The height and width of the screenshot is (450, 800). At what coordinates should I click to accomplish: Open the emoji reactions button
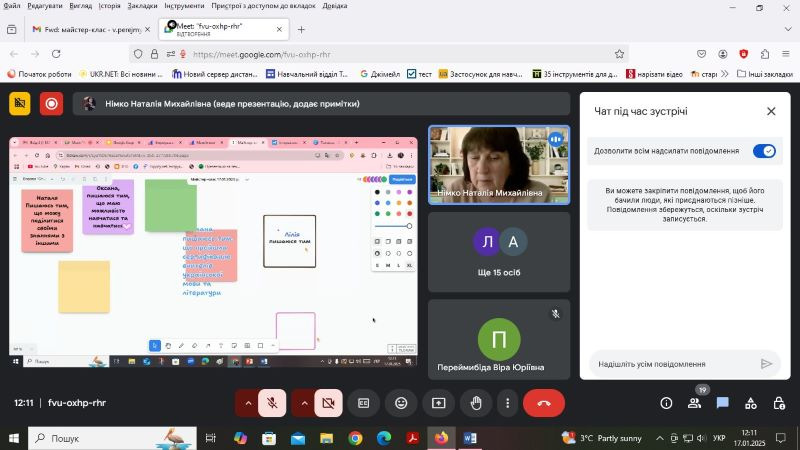pos(401,403)
